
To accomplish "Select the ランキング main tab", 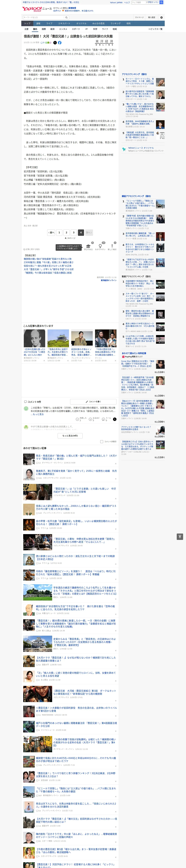I will click(x=115, y=23).
